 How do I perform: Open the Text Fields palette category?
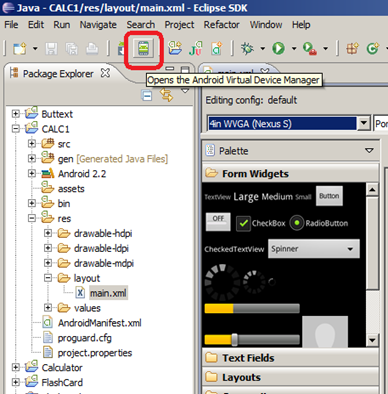click(x=290, y=358)
